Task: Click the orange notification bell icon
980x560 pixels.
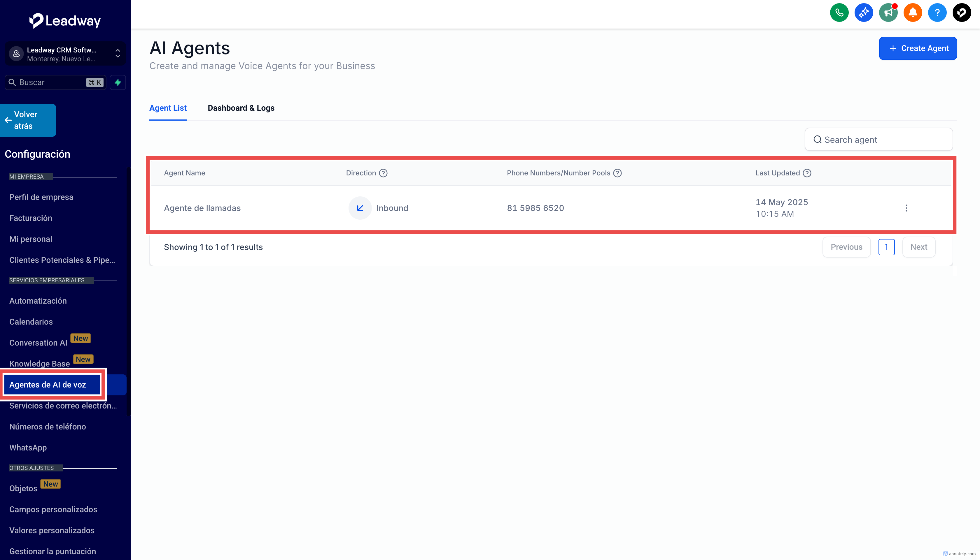Action: pos(913,13)
